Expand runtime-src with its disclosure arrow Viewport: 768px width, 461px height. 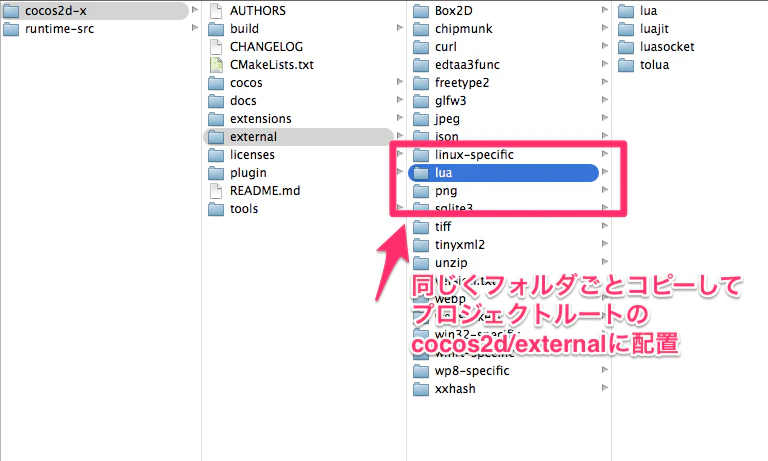[195, 28]
